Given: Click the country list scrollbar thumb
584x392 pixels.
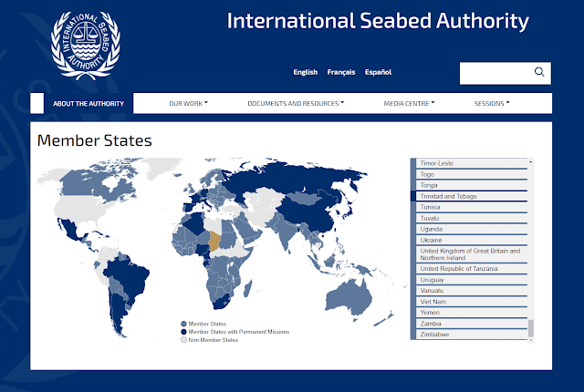Looking at the screenshot, I should (531, 327).
